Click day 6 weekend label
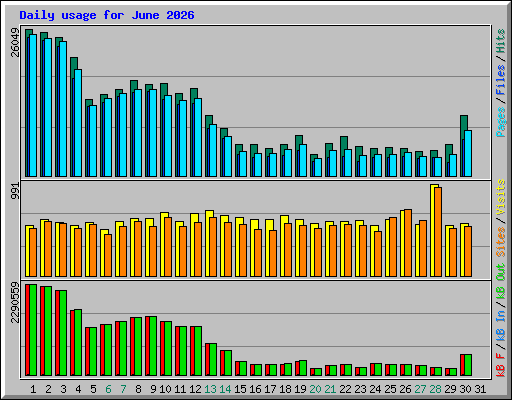 108,389
